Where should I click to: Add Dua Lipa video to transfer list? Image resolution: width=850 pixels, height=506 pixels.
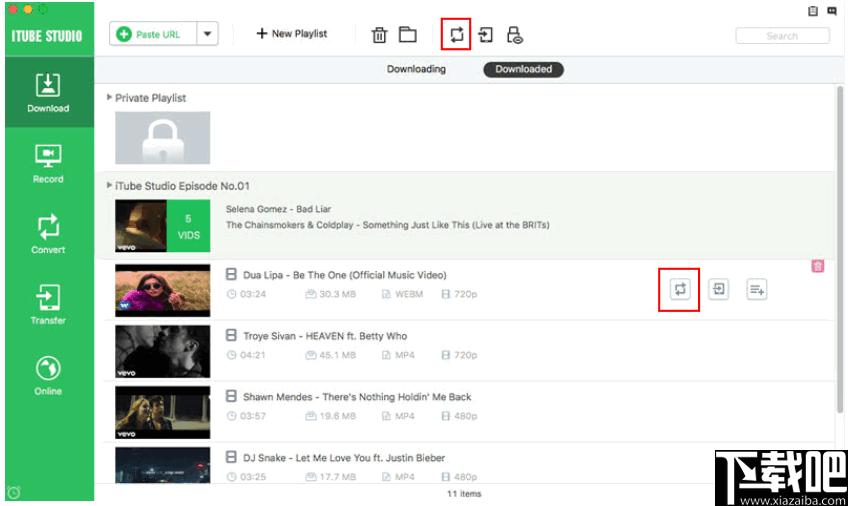(x=718, y=289)
